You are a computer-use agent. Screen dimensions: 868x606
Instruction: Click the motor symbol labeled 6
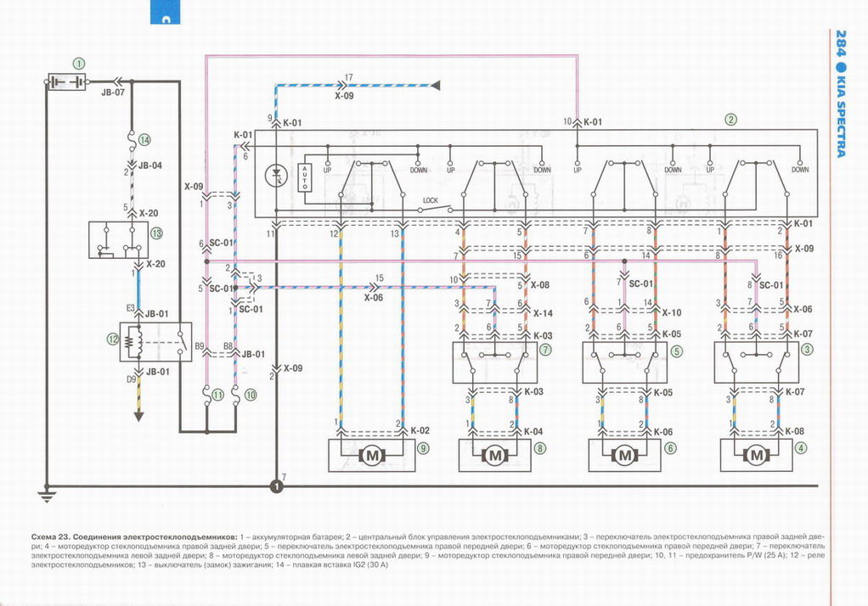click(626, 456)
